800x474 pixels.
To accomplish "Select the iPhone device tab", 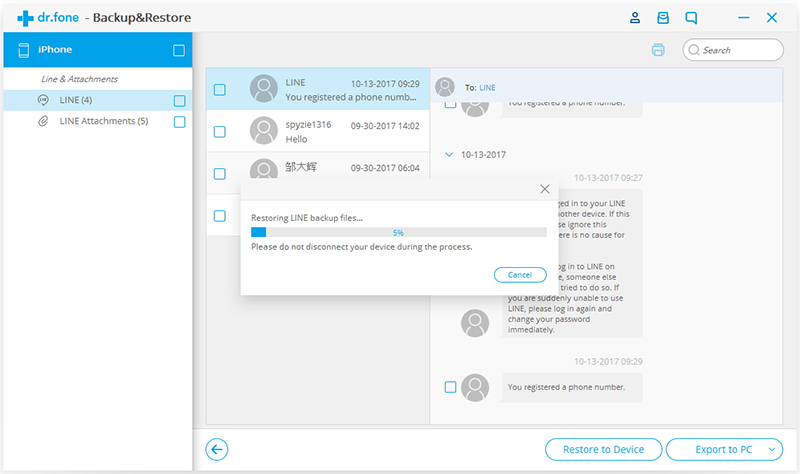I will [98, 50].
